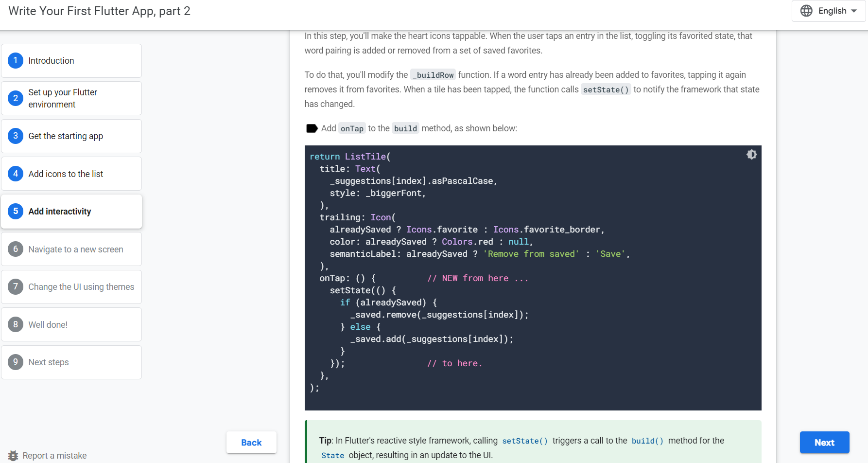Go to the Well done! step
Image resolution: width=868 pixels, height=463 pixels.
tap(71, 324)
